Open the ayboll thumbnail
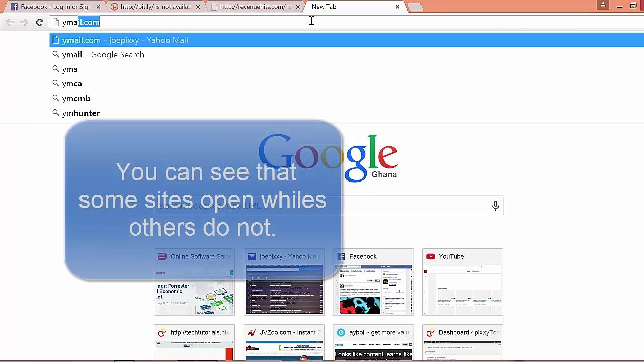 tap(373, 343)
